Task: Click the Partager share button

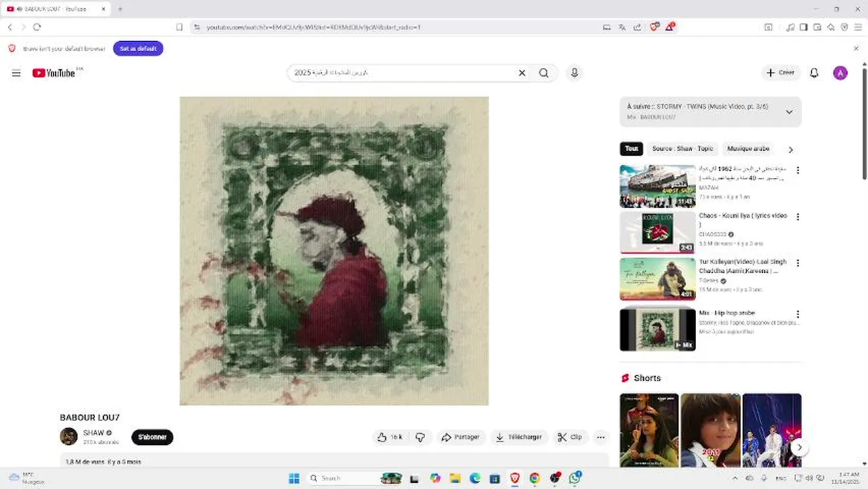Action: (x=460, y=437)
